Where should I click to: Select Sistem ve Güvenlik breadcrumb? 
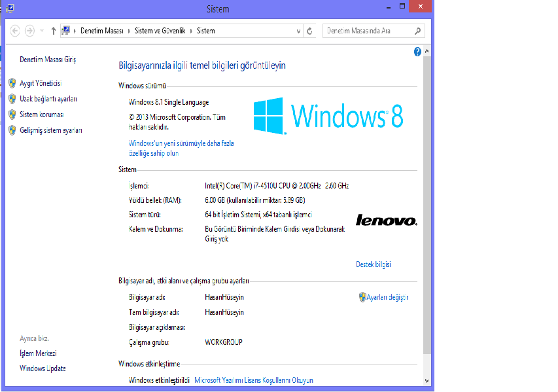pyautogui.click(x=160, y=31)
